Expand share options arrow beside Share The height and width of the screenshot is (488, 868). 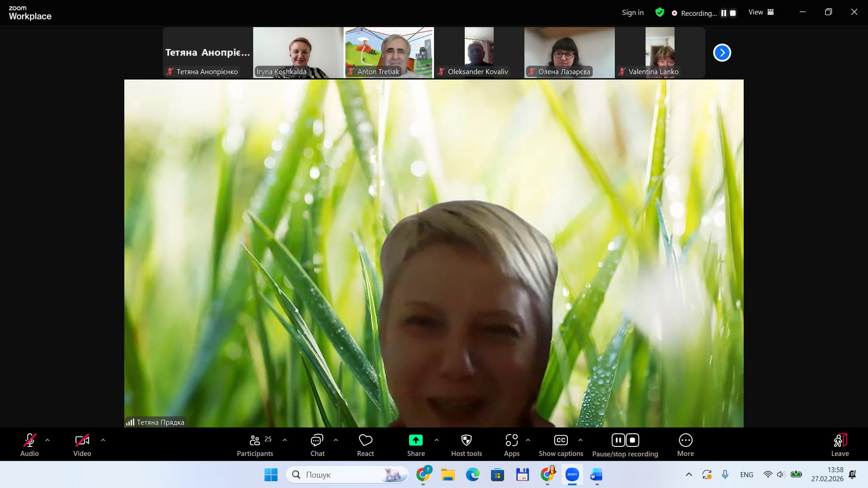coord(436,440)
